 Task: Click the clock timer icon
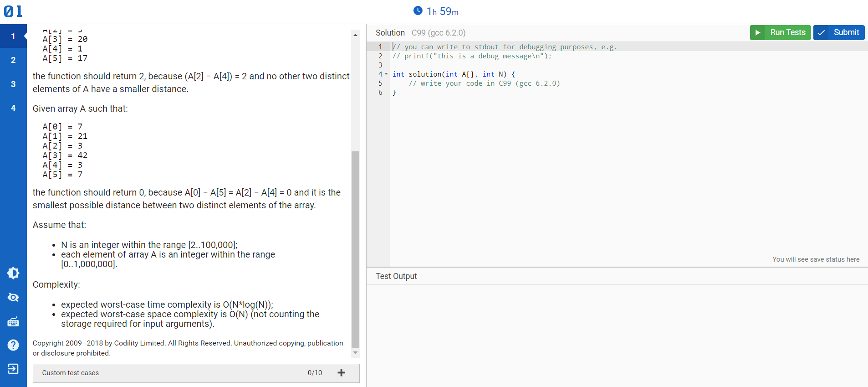[x=418, y=10]
